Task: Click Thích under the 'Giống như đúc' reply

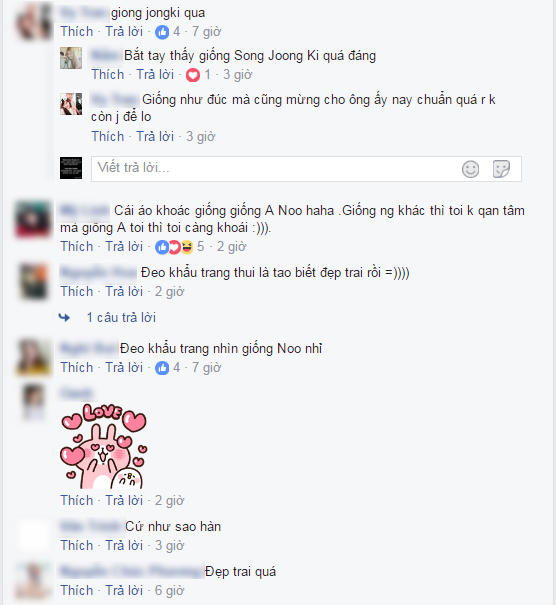Action: tap(108, 137)
